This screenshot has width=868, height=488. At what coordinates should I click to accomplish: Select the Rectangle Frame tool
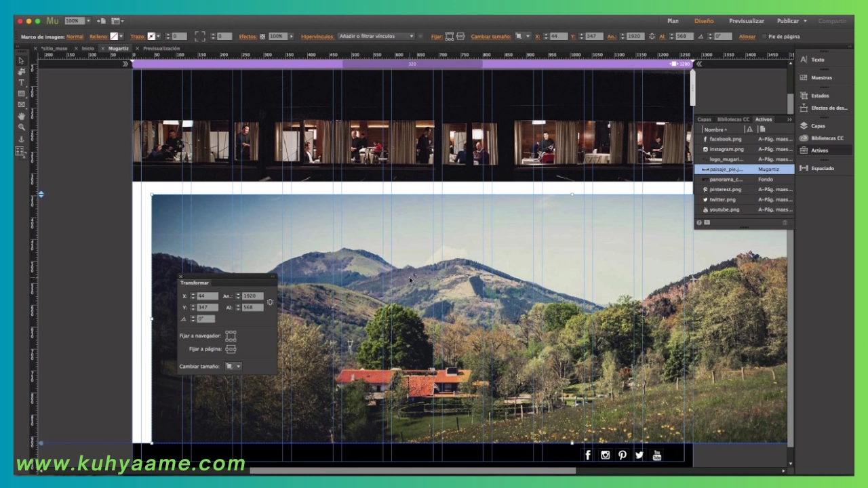[21, 104]
